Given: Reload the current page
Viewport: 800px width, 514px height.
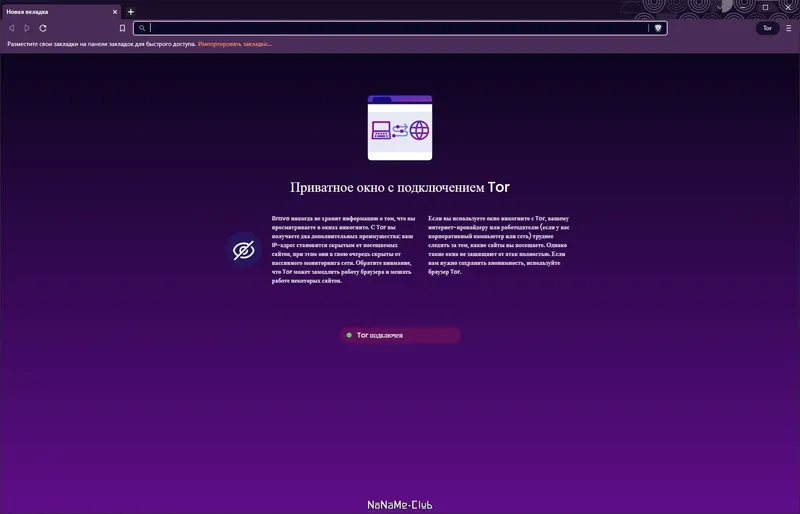Looking at the screenshot, I should (43, 28).
